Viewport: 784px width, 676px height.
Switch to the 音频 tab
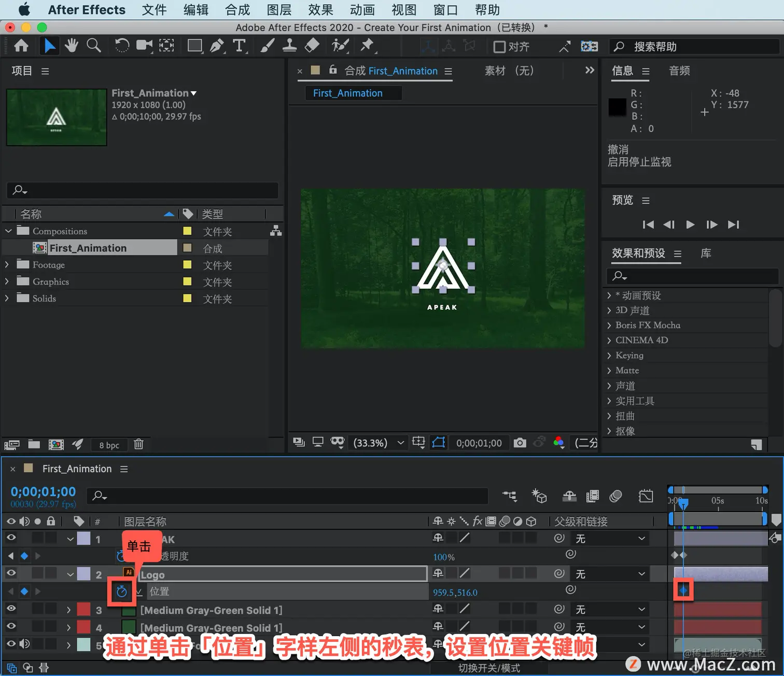[x=679, y=71]
